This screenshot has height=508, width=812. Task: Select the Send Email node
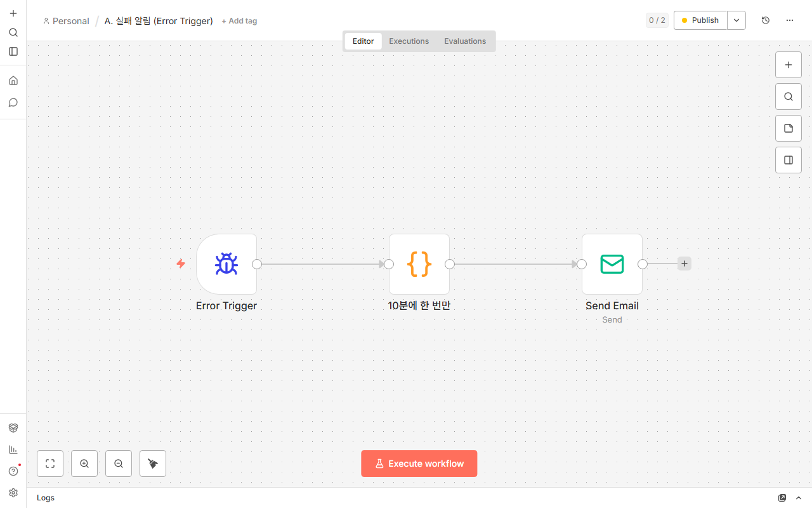point(612,264)
